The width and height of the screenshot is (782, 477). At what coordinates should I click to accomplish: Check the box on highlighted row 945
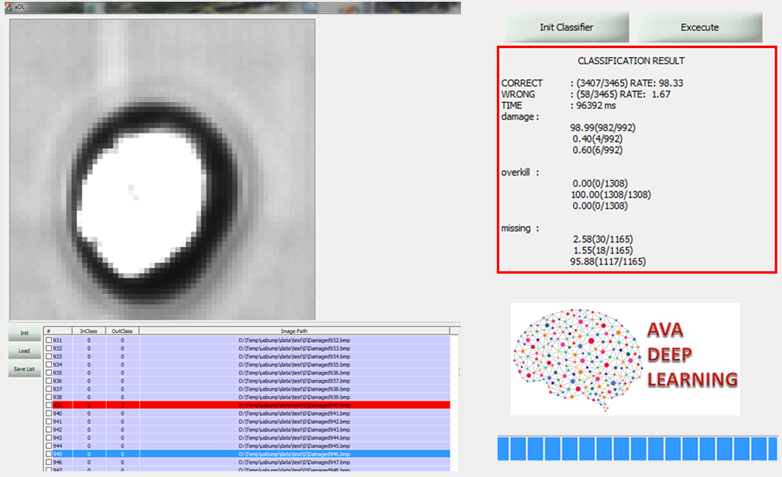tap(49, 454)
